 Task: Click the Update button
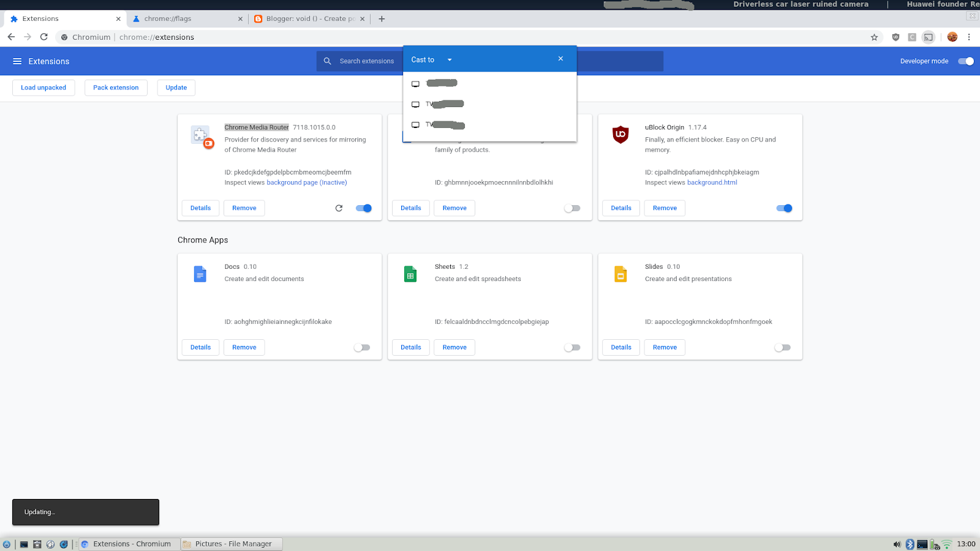(x=176, y=88)
